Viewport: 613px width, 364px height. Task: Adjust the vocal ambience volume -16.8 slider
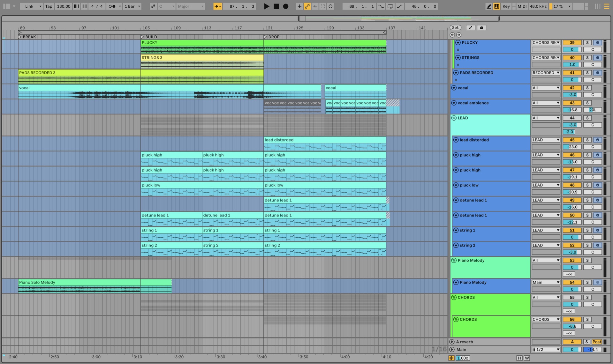pos(572,110)
